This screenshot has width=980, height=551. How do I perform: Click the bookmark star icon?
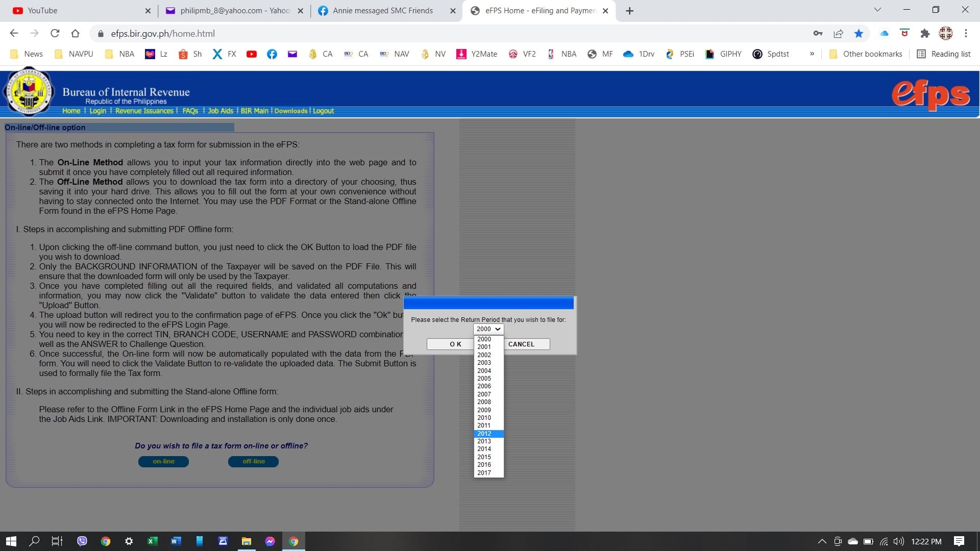click(859, 34)
